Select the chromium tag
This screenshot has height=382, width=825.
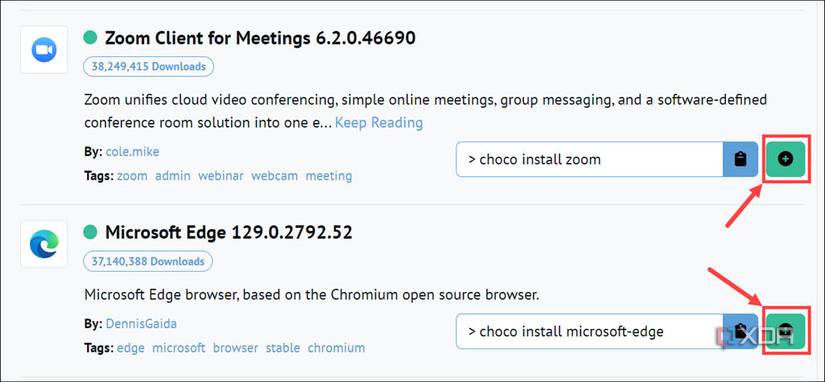tap(336, 348)
